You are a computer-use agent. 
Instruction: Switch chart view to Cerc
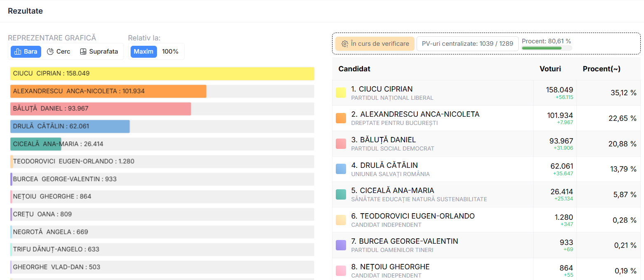[59, 52]
